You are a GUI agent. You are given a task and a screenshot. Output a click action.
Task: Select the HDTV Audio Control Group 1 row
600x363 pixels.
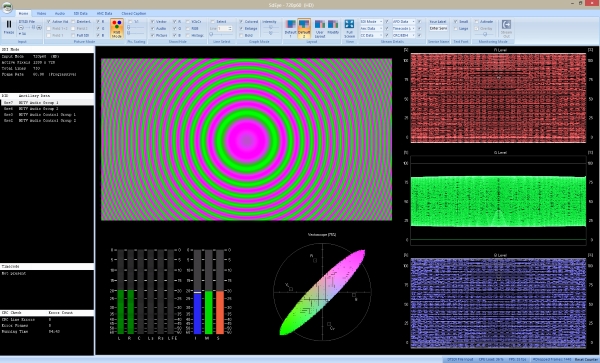click(47, 114)
